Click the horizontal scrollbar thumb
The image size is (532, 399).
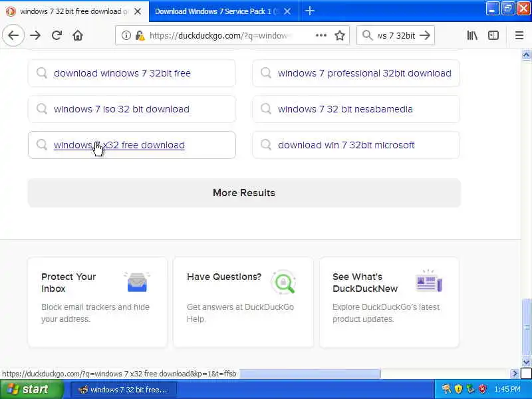tap(310, 374)
